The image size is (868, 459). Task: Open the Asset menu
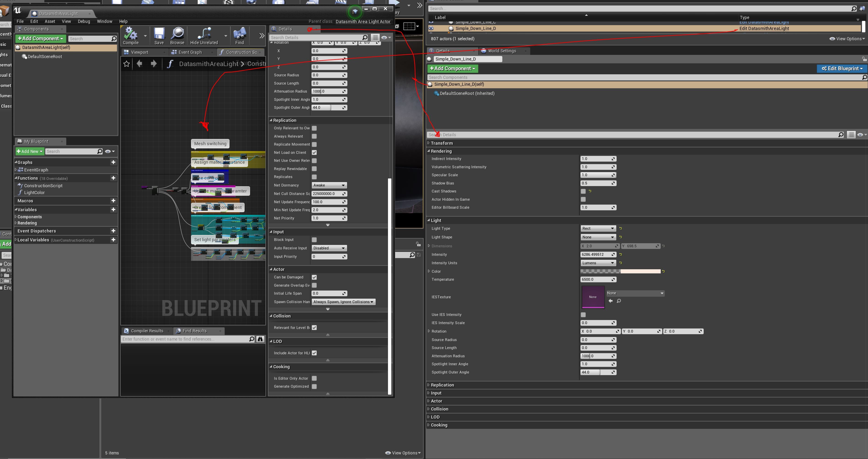pyautogui.click(x=50, y=21)
